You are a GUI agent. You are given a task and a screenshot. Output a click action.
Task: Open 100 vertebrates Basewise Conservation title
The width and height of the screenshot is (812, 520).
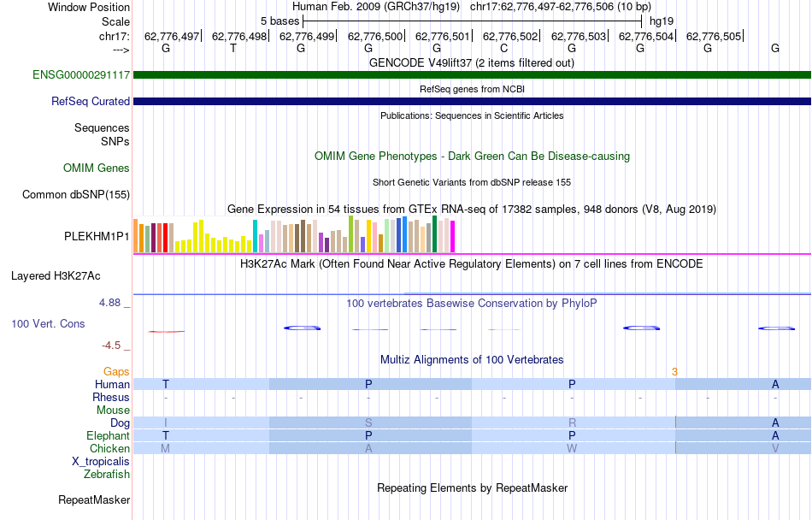point(472,303)
